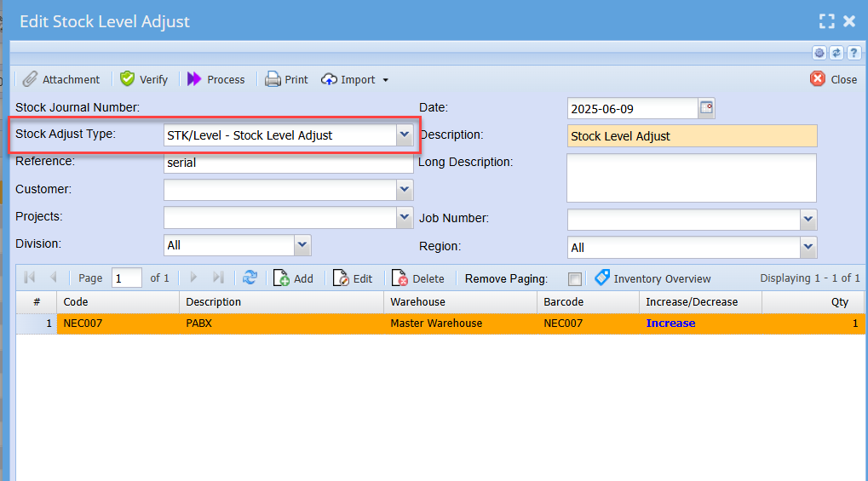Sort by the Warehouse column header

tap(460, 302)
